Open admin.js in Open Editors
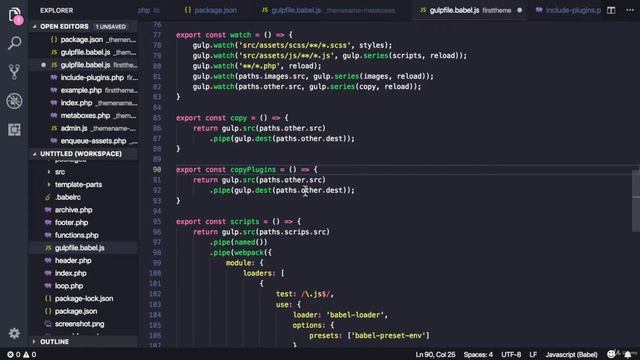Image resolution: width=640 pixels, height=360 pixels. point(84,128)
